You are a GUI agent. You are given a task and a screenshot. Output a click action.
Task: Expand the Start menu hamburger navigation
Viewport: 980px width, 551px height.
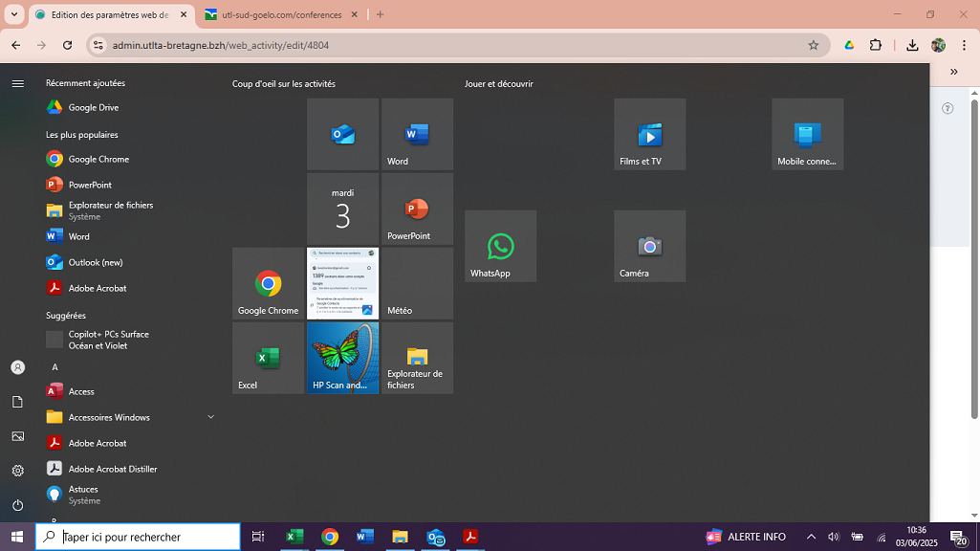[x=18, y=84]
